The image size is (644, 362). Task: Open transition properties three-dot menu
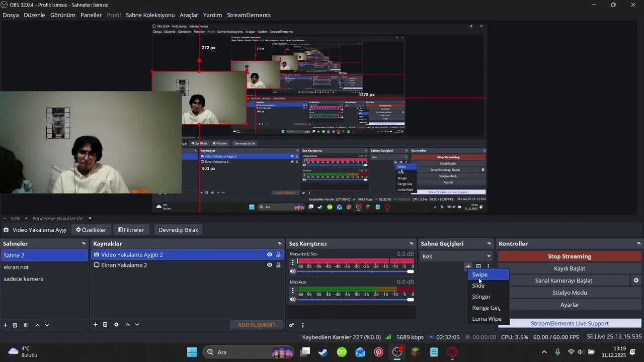point(488,266)
